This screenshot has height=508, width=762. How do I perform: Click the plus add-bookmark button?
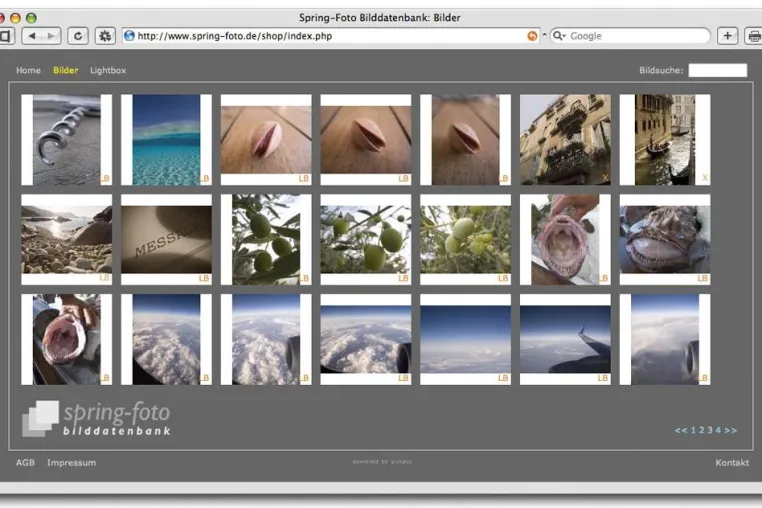tap(727, 35)
